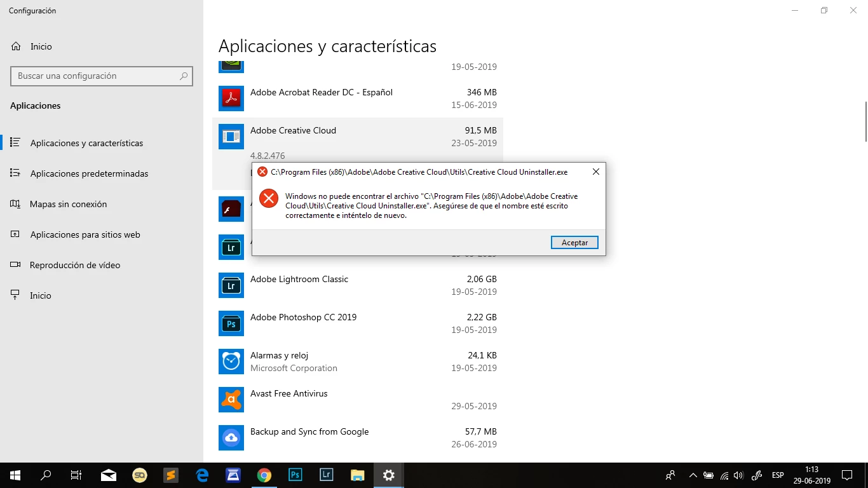Click the apps list vertical scrollbar thumb

tap(865, 121)
